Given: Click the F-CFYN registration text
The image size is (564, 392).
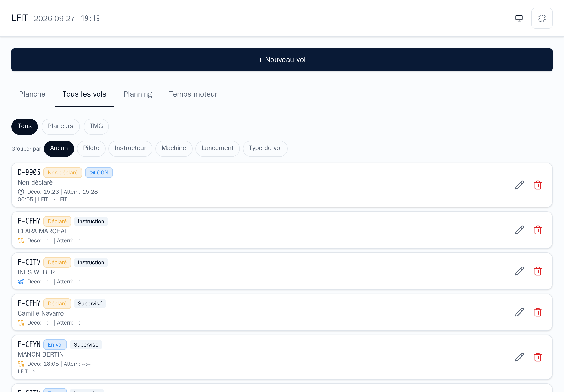Looking at the screenshot, I should point(29,345).
